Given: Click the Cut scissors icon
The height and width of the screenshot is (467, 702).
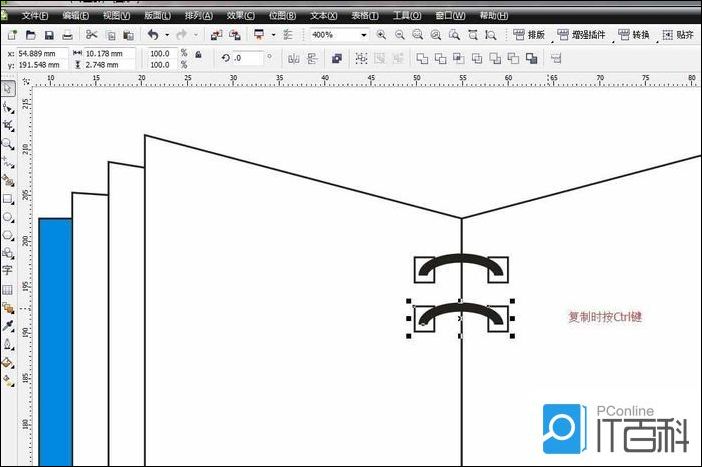Looking at the screenshot, I should click(89, 35).
